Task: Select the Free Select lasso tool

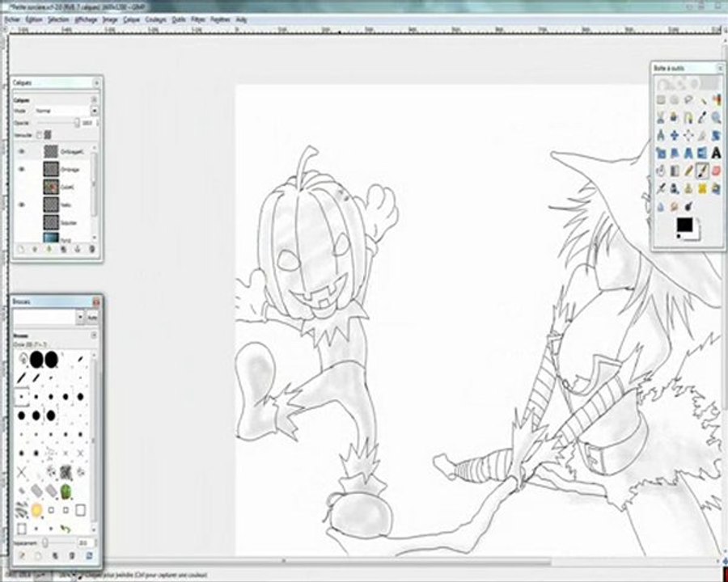Action: tap(688, 99)
